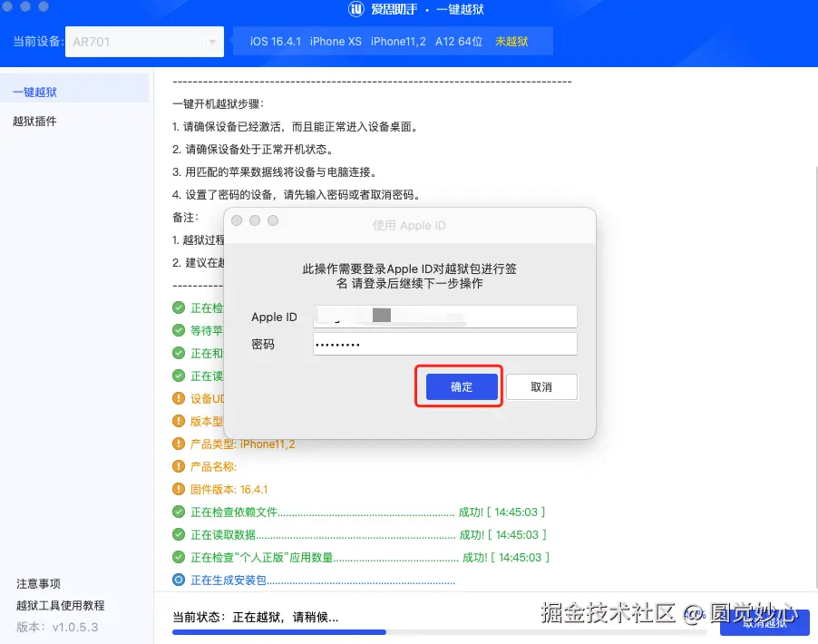Click step 3 用匹配的苹果数据线 instruction
Viewport: 818px width, 644px height.
[275, 171]
